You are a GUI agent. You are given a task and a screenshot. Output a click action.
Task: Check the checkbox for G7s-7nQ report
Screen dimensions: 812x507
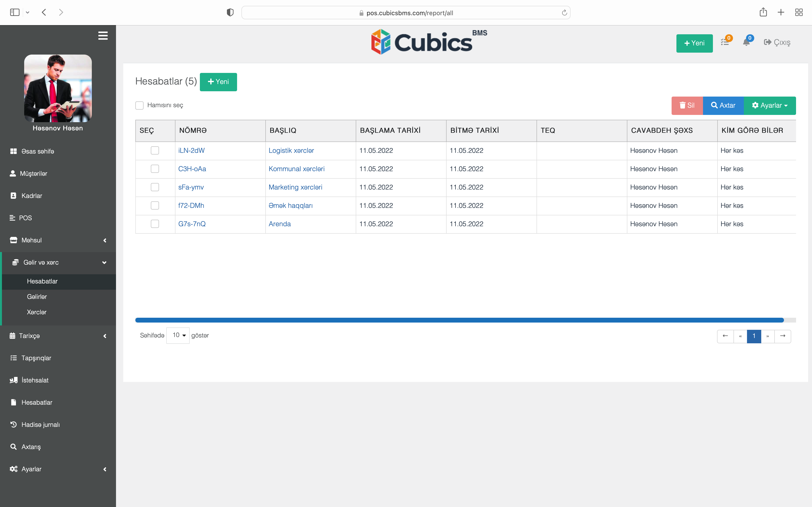point(155,224)
